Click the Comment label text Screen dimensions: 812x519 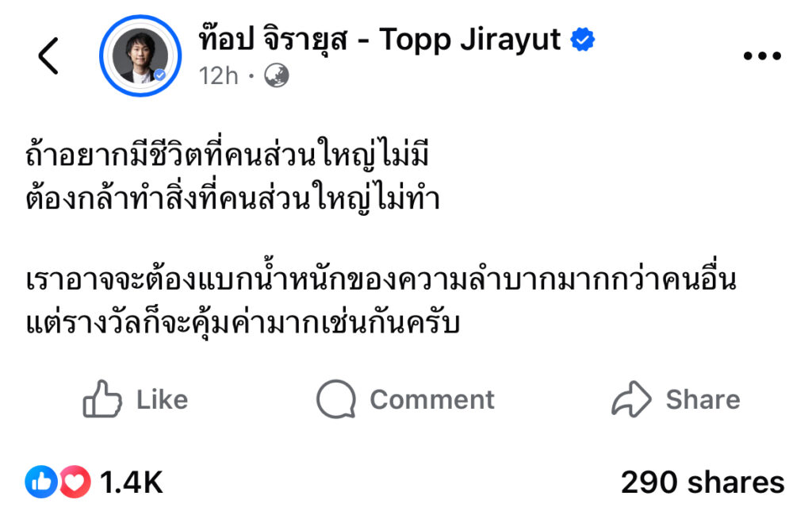[x=432, y=400]
